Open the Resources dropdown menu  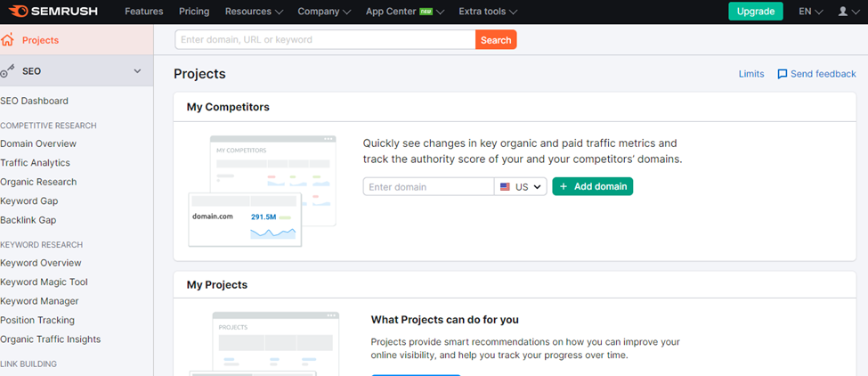[254, 11]
